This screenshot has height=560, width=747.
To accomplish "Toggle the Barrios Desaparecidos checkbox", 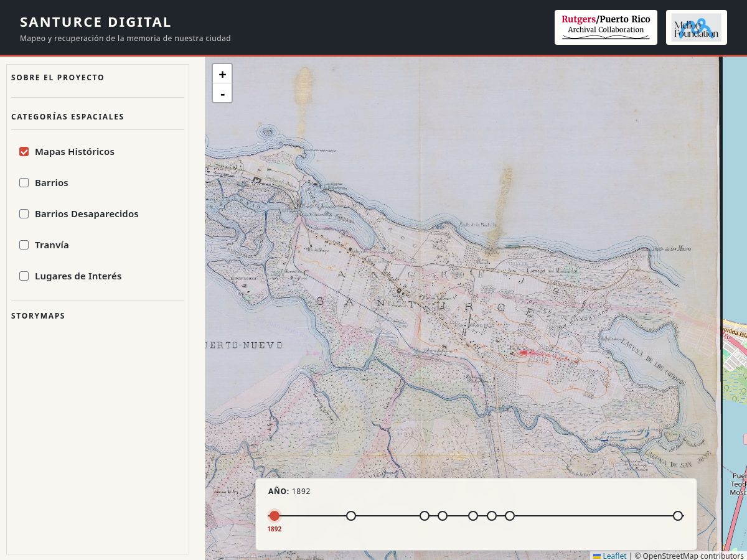I will [24, 214].
